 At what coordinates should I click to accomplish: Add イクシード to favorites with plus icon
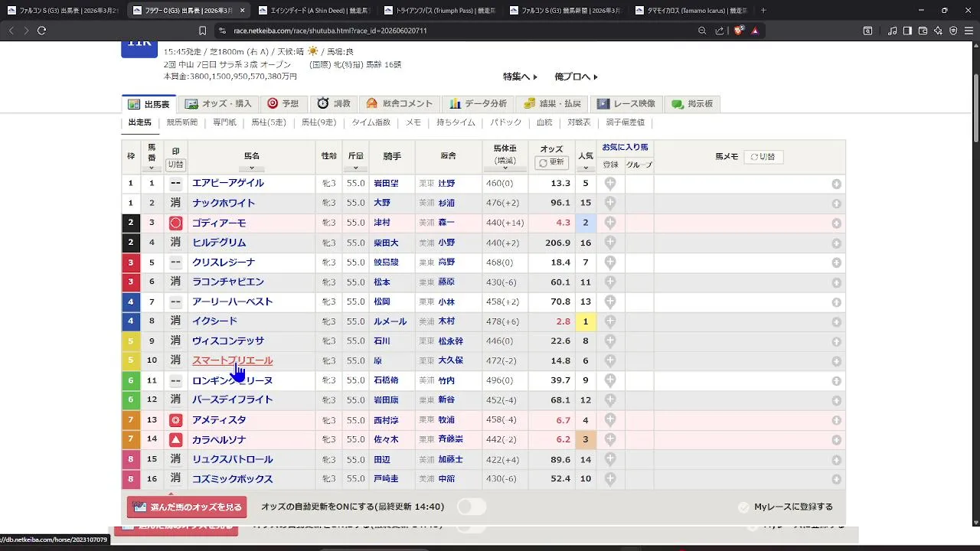pyautogui.click(x=610, y=321)
